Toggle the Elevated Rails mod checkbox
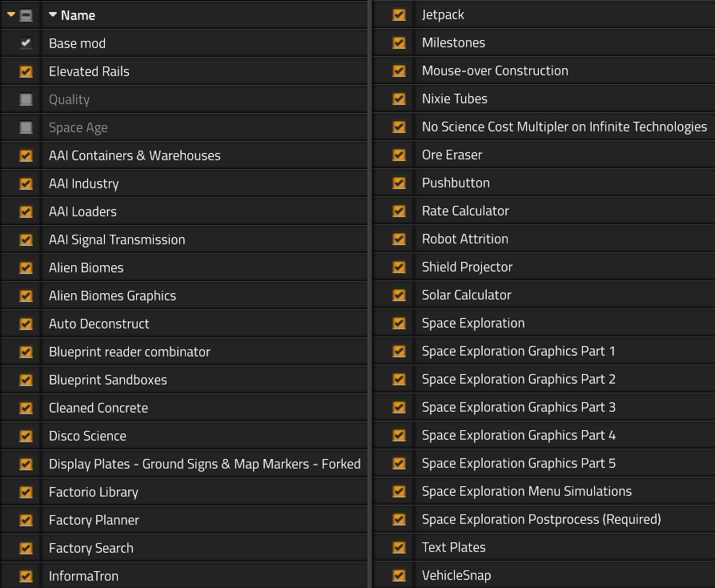715x588 pixels. (26, 71)
